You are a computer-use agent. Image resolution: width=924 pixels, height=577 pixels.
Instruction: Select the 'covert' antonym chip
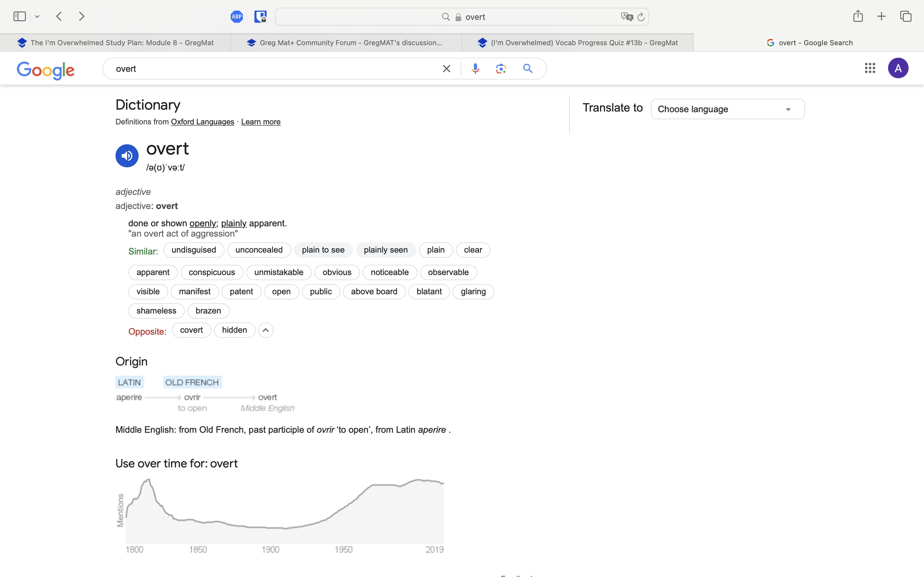coord(191,330)
